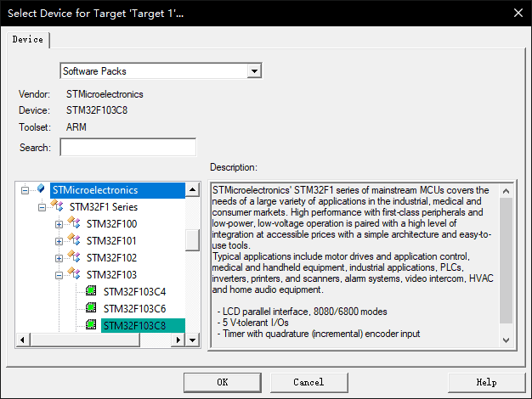The height and width of the screenshot is (399, 532).
Task: Collapse the STM32F1 Series node
Action: tap(42, 207)
